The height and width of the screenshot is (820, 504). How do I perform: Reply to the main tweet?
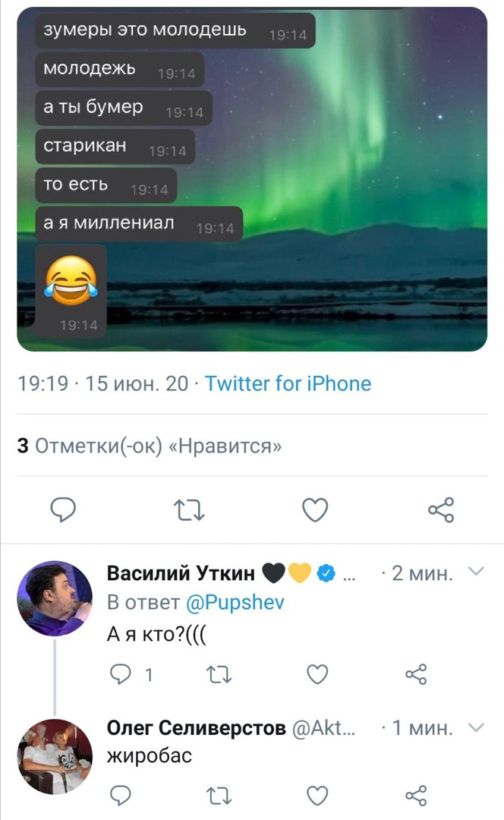click(x=63, y=510)
